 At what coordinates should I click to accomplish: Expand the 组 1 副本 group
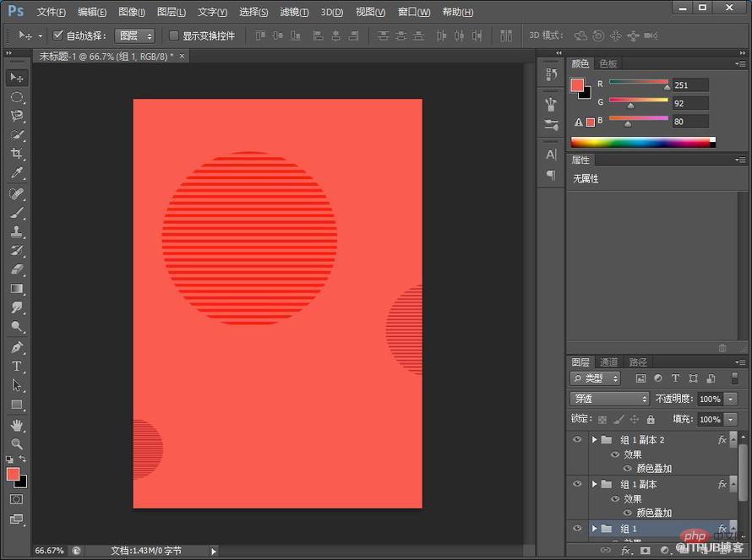click(x=594, y=484)
